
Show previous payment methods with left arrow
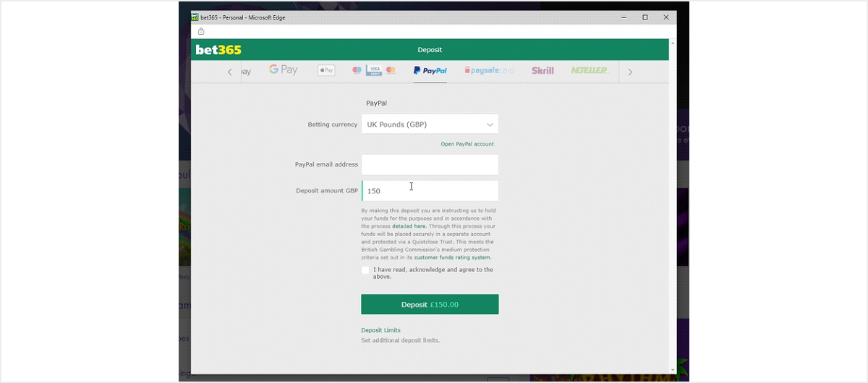tap(230, 72)
